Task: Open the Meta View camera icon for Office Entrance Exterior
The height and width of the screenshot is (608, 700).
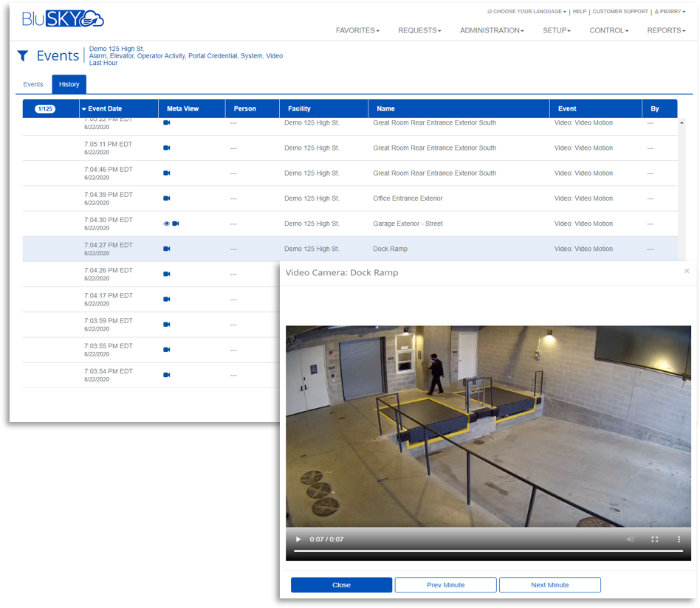Action: click(166, 198)
